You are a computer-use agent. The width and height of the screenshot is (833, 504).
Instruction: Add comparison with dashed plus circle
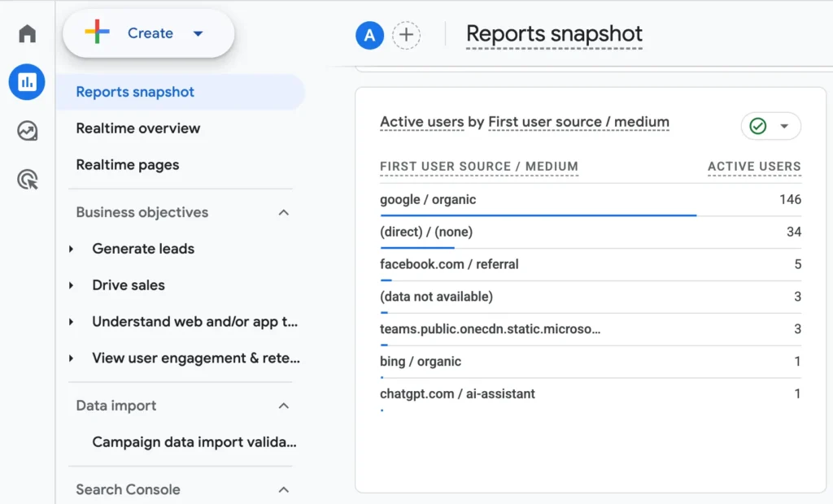[407, 36]
